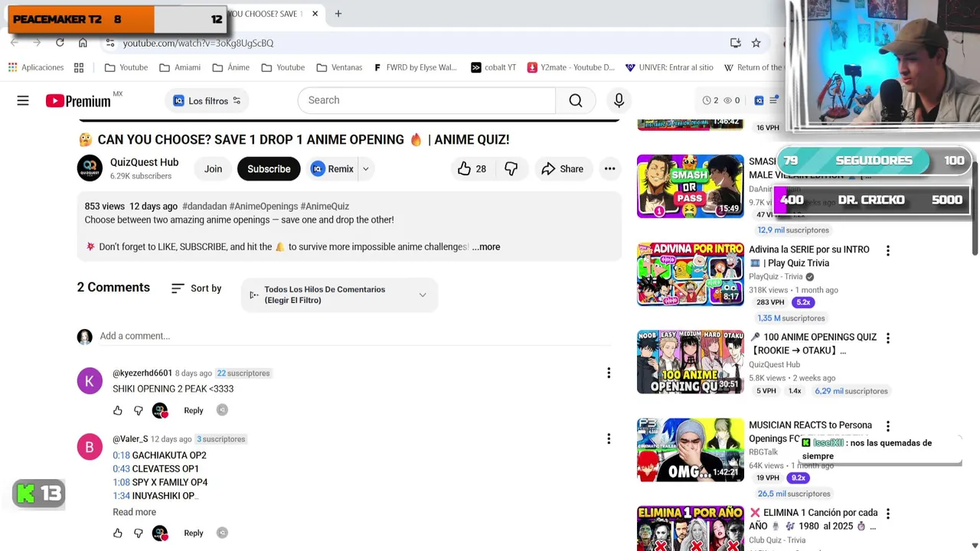This screenshot has width=980, height=551.
Task: Open the YouTube guide hamburger menu
Action: click(x=23, y=100)
